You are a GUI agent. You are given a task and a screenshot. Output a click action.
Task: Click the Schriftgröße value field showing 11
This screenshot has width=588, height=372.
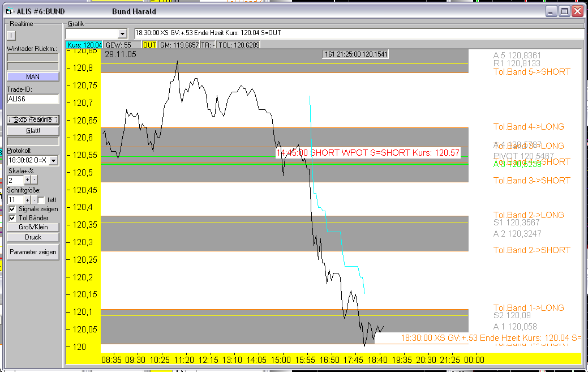(x=15, y=200)
